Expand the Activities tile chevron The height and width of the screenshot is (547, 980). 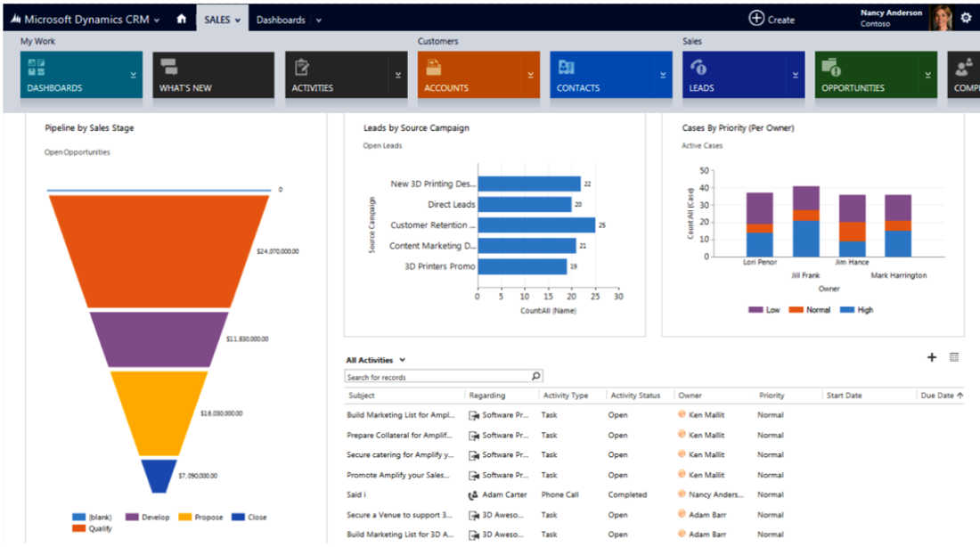pos(398,76)
